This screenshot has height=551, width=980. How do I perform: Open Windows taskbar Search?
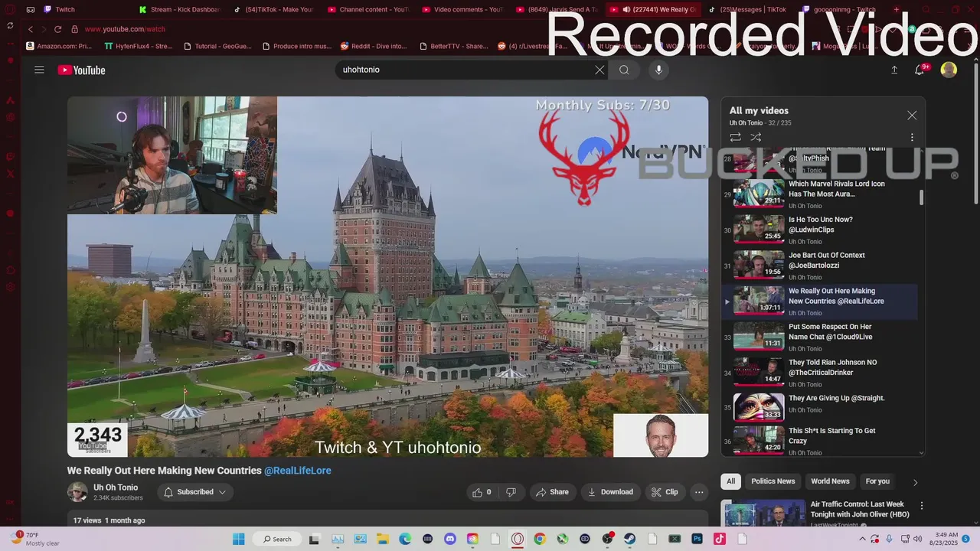tap(276, 539)
